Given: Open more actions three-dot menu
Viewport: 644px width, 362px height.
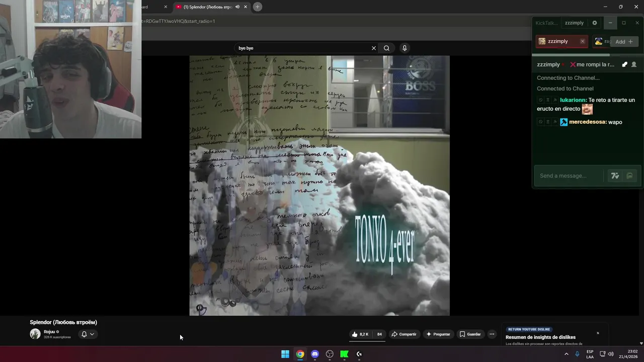Looking at the screenshot, I should [492, 334].
